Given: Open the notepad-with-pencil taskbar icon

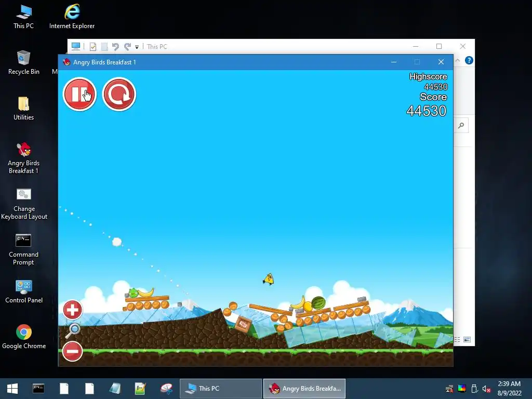Looking at the screenshot, I should 140,389.
